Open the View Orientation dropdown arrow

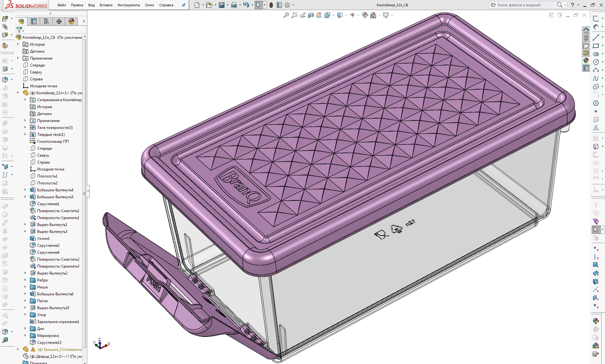tap(333, 15)
